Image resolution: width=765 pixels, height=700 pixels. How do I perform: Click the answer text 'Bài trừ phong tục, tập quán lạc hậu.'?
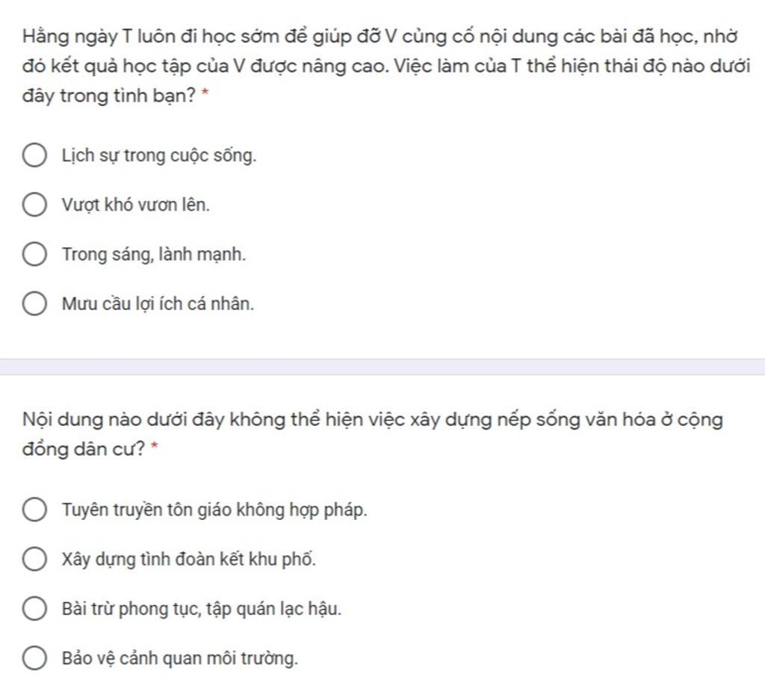202,610
